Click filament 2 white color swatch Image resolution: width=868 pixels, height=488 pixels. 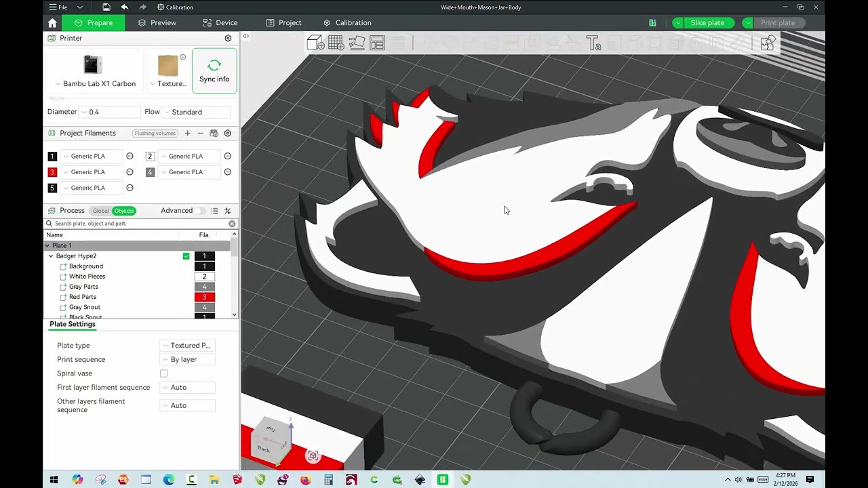pos(150,156)
